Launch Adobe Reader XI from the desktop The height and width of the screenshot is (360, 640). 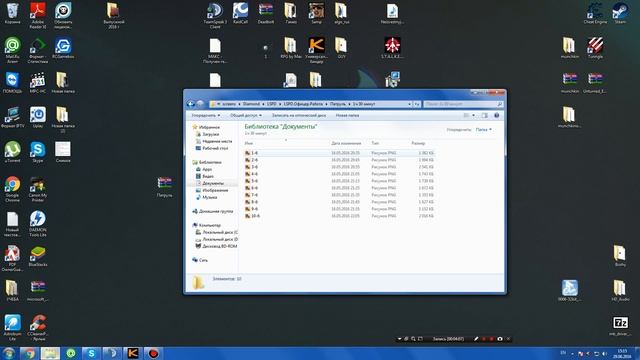click(x=38, y=15)
